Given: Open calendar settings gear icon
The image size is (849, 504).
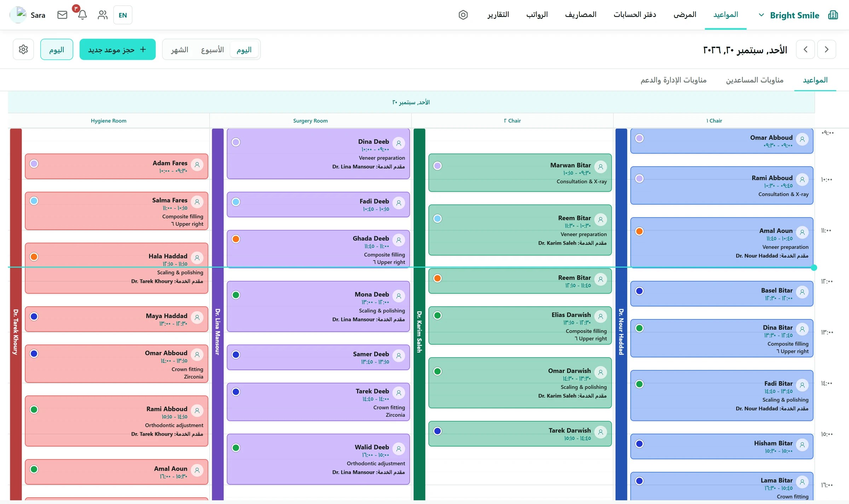Looking at the screenshot, I should [x=23, y=49].
